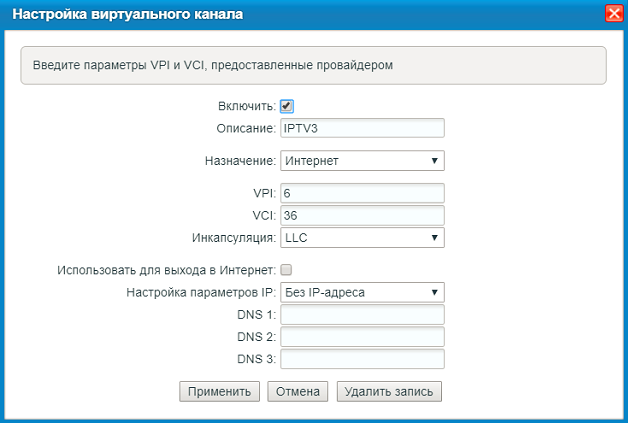Click the DNS 1 input field
Screen dimensions: 628x423
coord(362,315)
